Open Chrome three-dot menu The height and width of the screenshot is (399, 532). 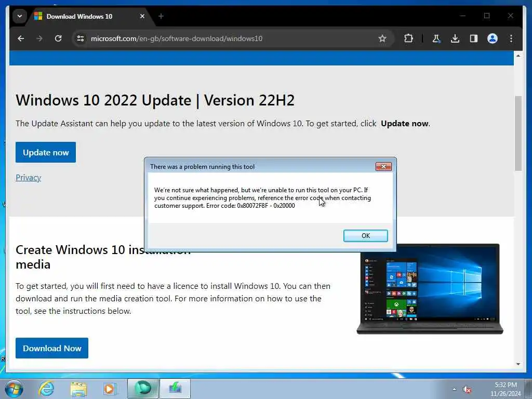[511, 38]
